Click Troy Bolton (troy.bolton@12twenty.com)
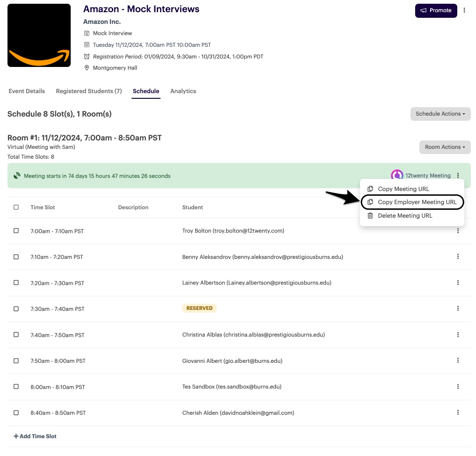476x456 pixels. (x=233, y=231)
